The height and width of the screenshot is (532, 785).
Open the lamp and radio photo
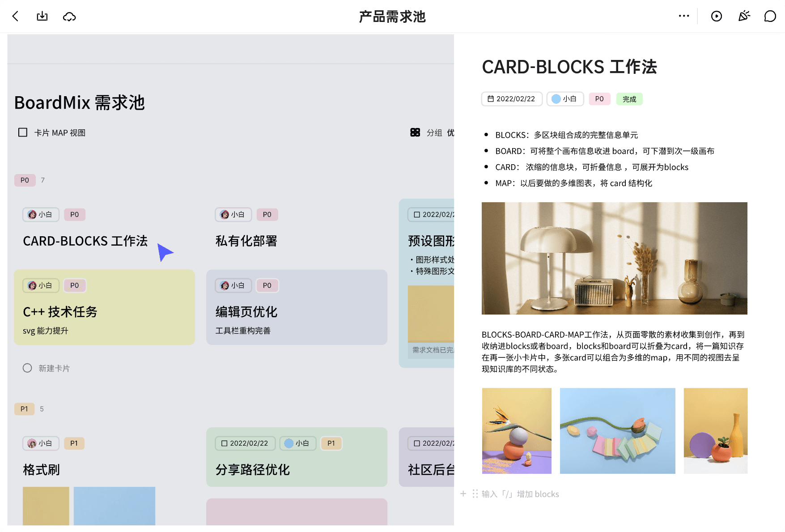click(614, 258)
